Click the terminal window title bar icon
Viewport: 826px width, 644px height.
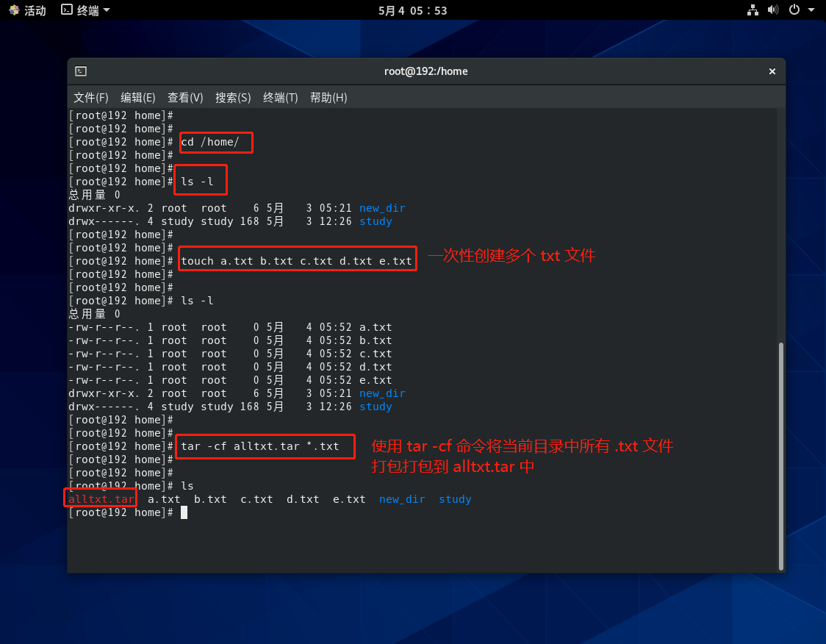[81, 71]
